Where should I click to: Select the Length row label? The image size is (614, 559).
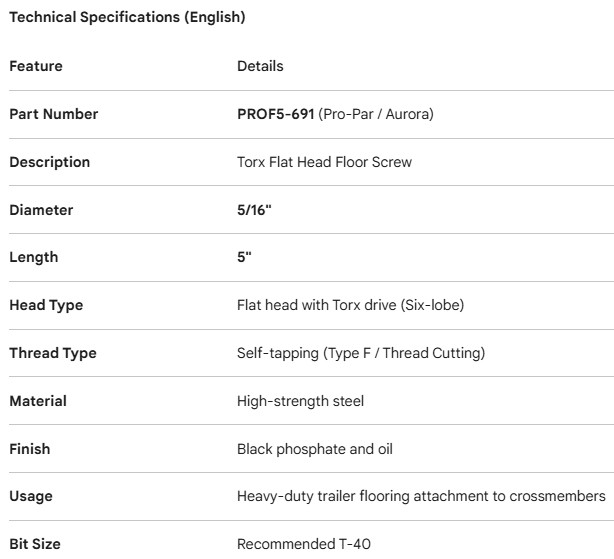[34, 257]
